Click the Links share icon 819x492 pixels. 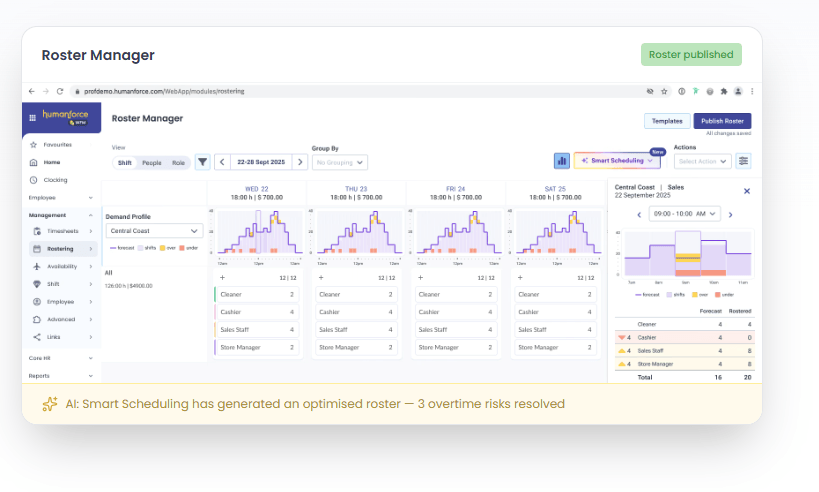37,337
